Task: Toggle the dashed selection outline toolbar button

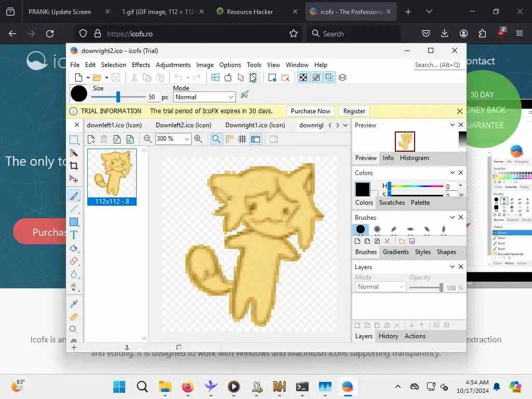Action: coord(329,77)
